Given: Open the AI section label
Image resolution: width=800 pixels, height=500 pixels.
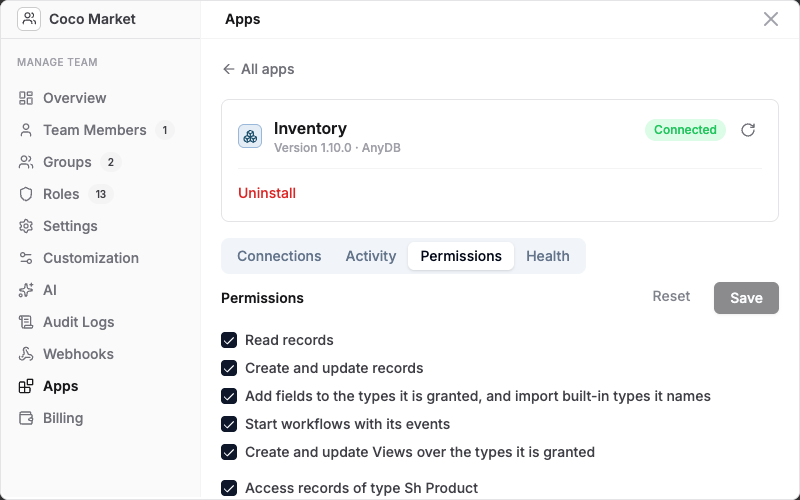Looking at the screenshot, I should point(50,290).
